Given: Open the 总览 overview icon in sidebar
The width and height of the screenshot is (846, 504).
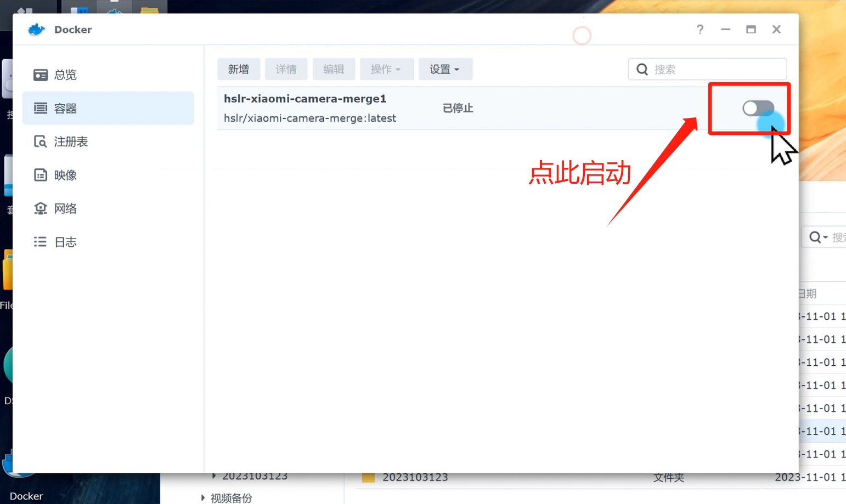Looking at the screenshot, I should (x=41, y=75).
